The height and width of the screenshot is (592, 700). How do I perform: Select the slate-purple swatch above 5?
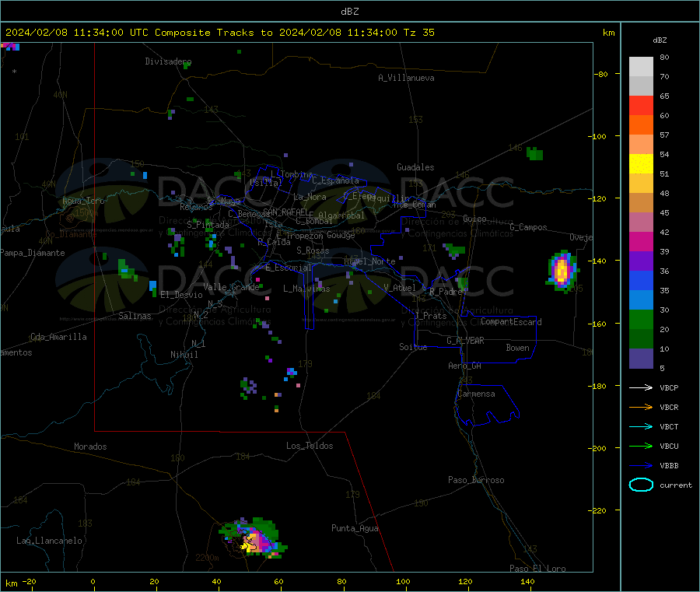(x=641, y=359)
